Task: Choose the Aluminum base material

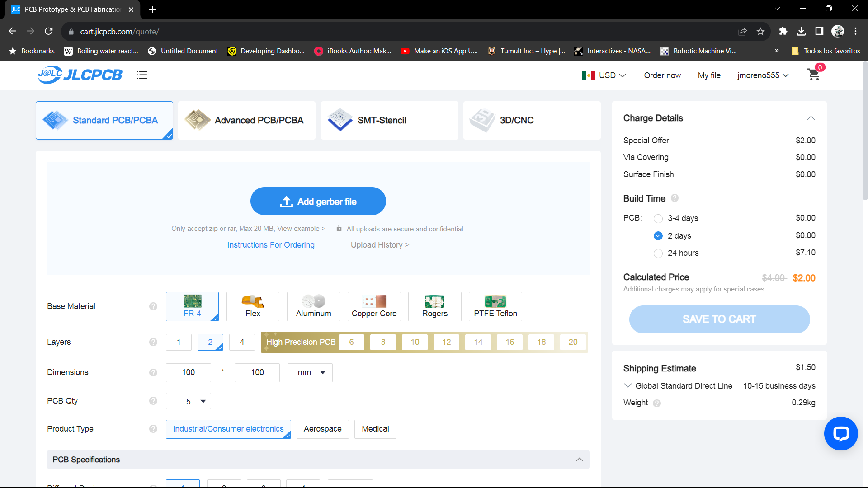Action: click(313, 306)
